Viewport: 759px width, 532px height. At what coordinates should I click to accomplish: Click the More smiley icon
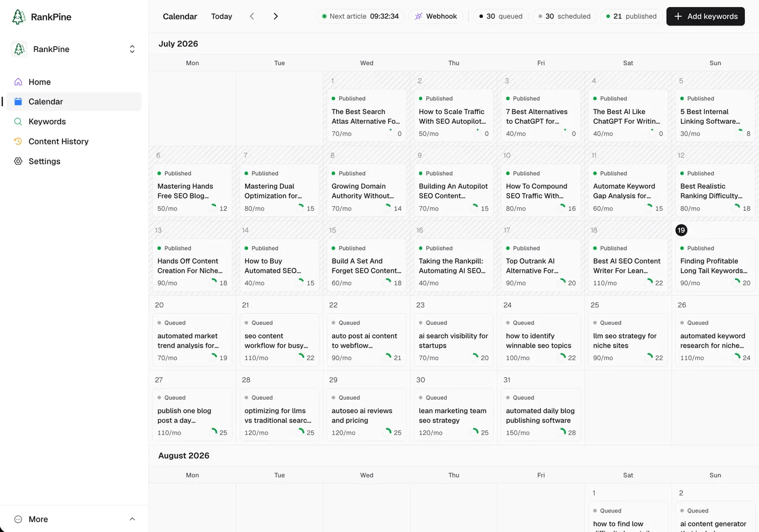pos(18,519)
